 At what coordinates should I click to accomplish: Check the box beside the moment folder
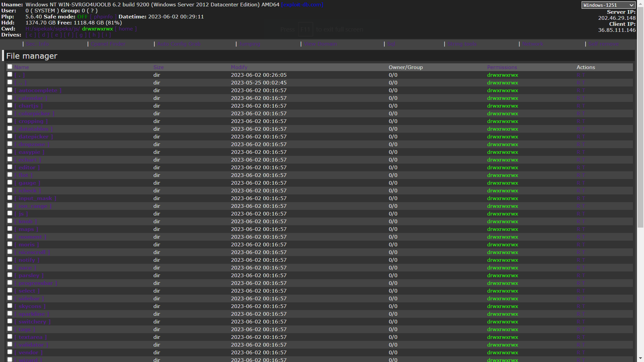(10, 236)
